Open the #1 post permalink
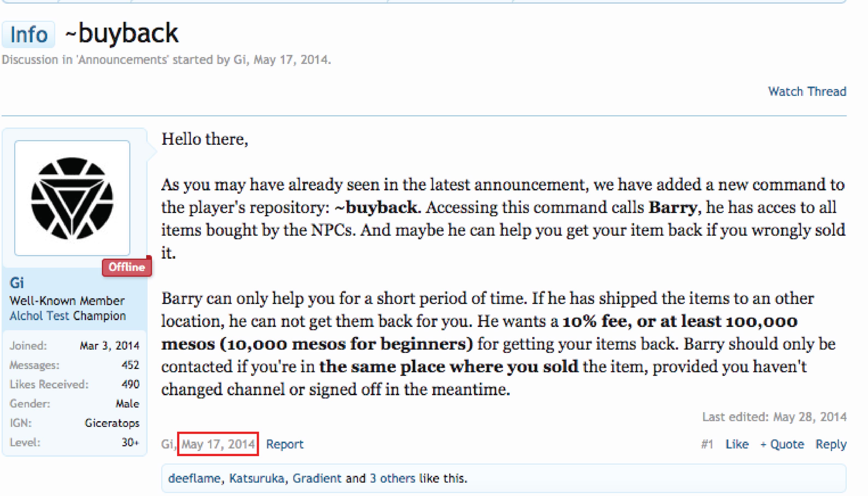 coord(707,444)
